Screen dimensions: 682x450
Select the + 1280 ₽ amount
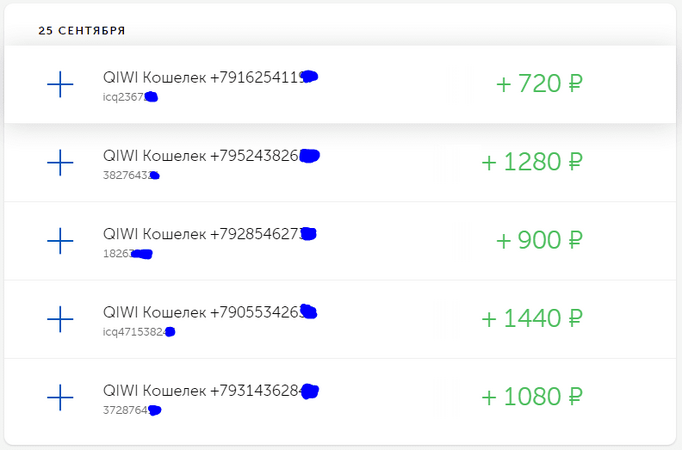532,162
